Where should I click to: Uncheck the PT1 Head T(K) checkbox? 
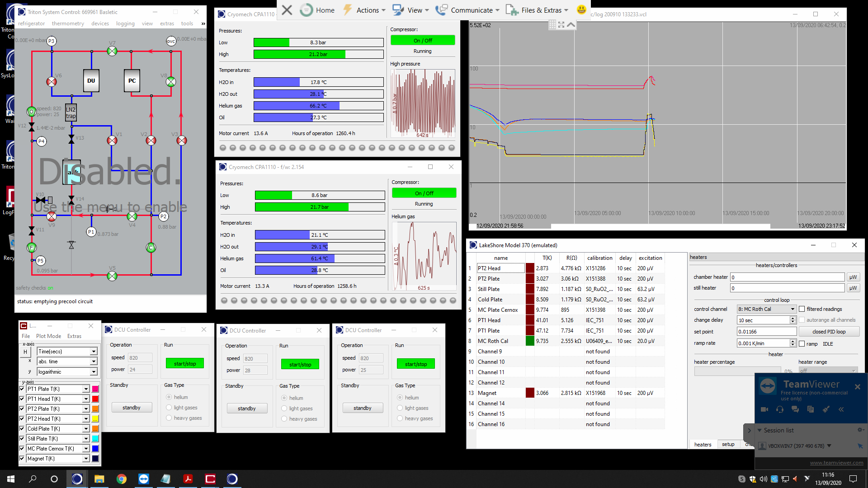(22, 399)
